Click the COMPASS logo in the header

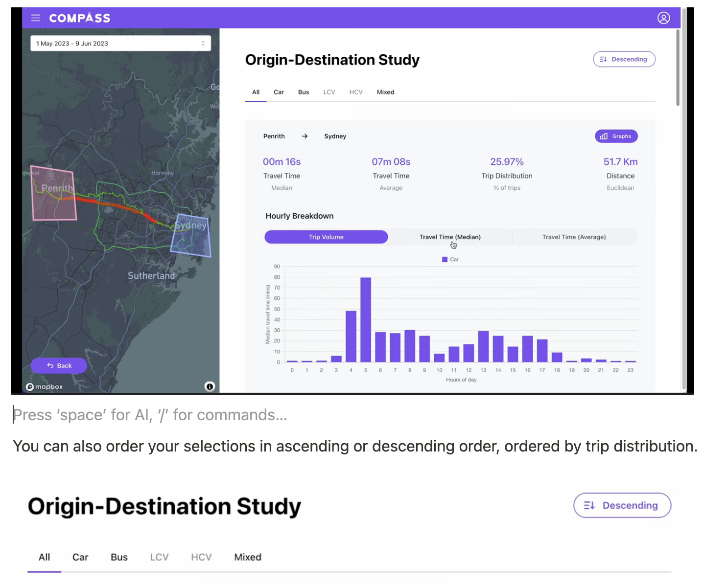click(79, 18)
